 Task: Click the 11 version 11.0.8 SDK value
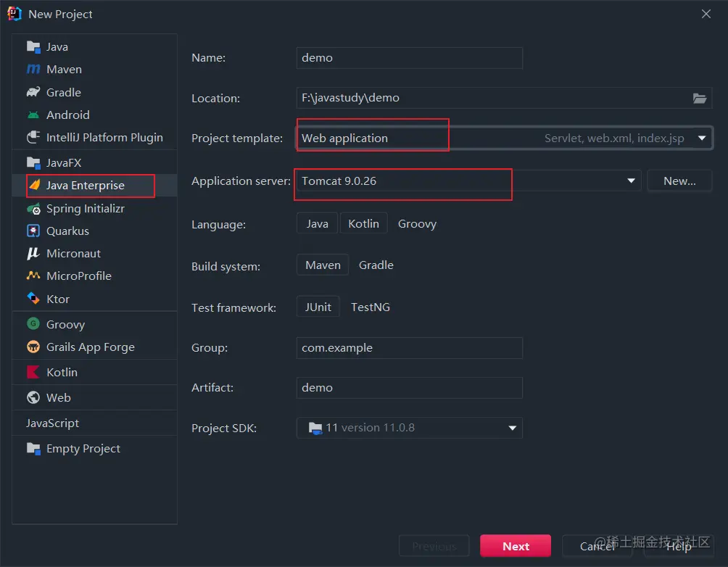[x=370, y=428]
